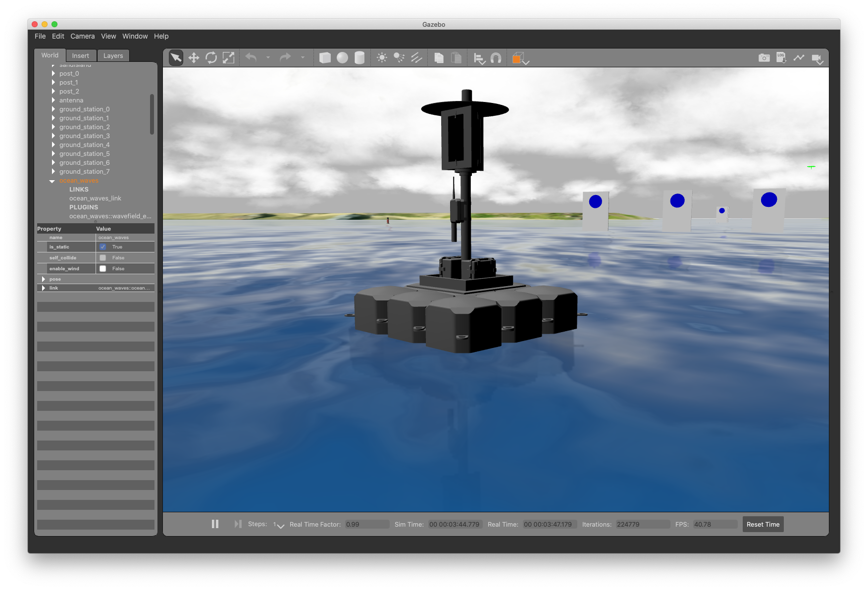Enable wind via the enable_wind checkbox
Viewport: 868px width, 590px height.
tap(102, 268)
